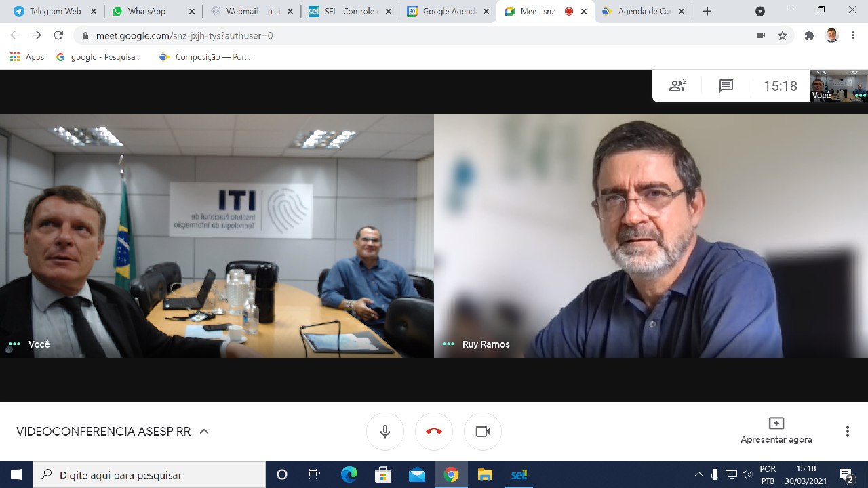Click the camera permission icon in address bar

coord(761,35)
